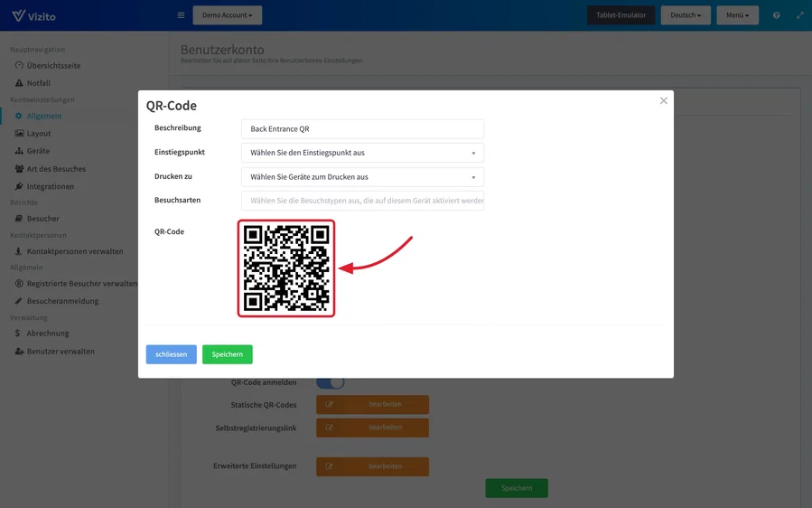812x508 pixels.
Task: Click the generated QR code image
Action: point(286,268)
